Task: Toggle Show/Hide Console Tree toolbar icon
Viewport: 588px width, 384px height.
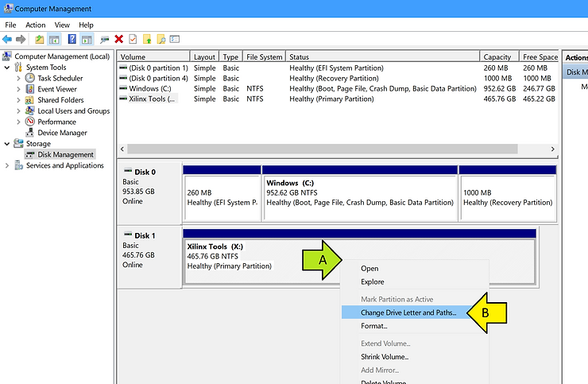Action: click(x=54, y=39)
